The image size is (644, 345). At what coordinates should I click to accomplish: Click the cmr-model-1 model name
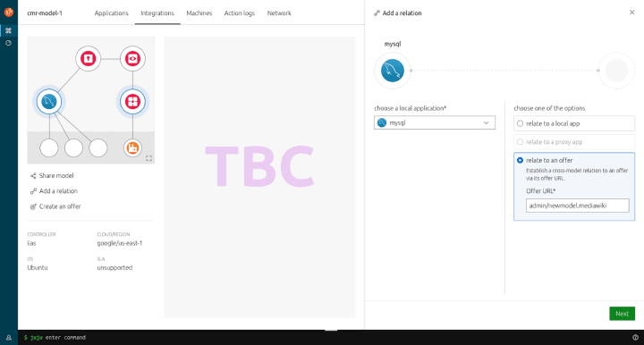[x=45, y=13]
